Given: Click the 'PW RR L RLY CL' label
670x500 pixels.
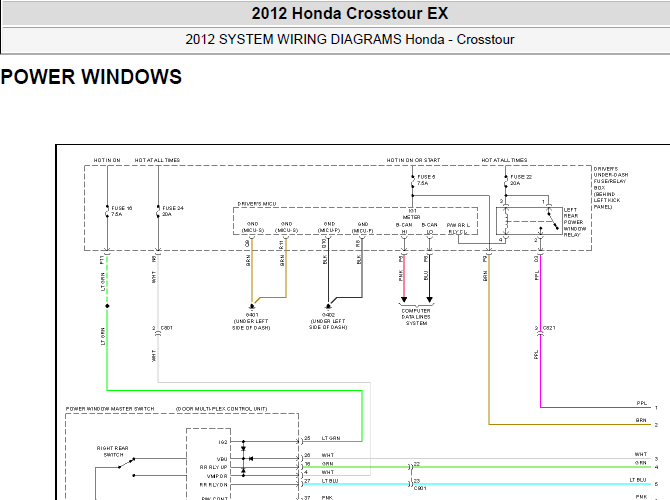Looking at the screenshot, I should [x=458, y=228].
